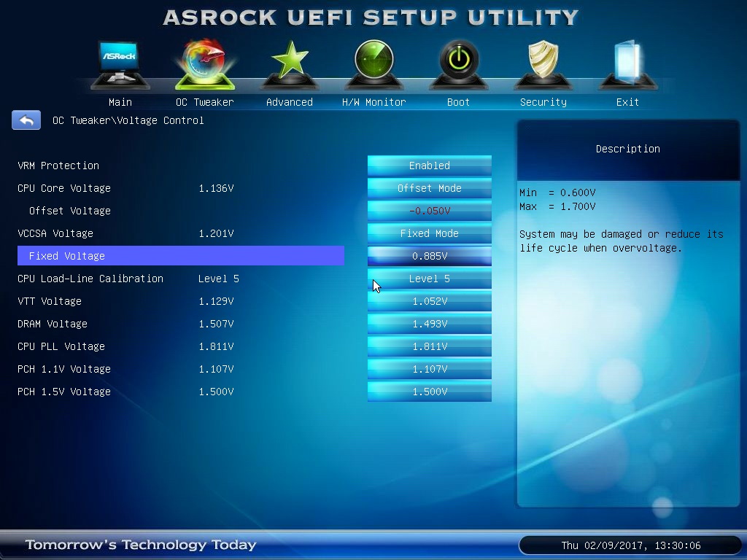Change PCH 1.1V Voltage value button
The image size is (747, 560).
click(x=429, y=369)
